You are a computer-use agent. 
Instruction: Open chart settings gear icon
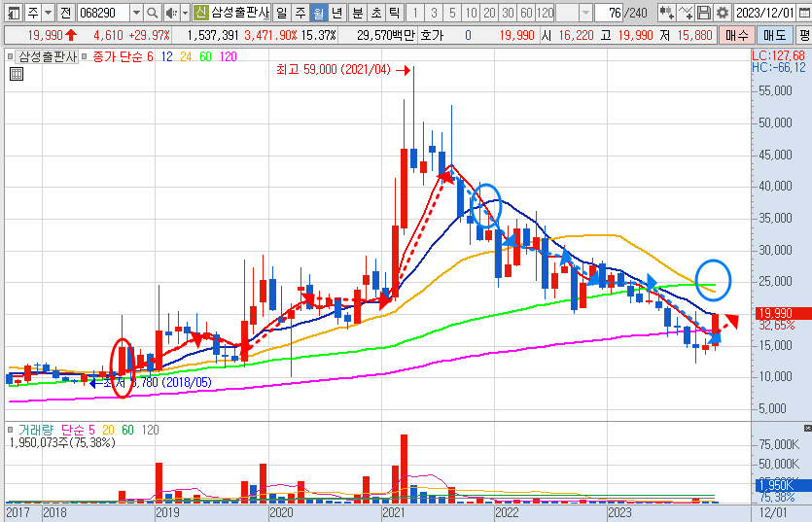coord(723,13)
